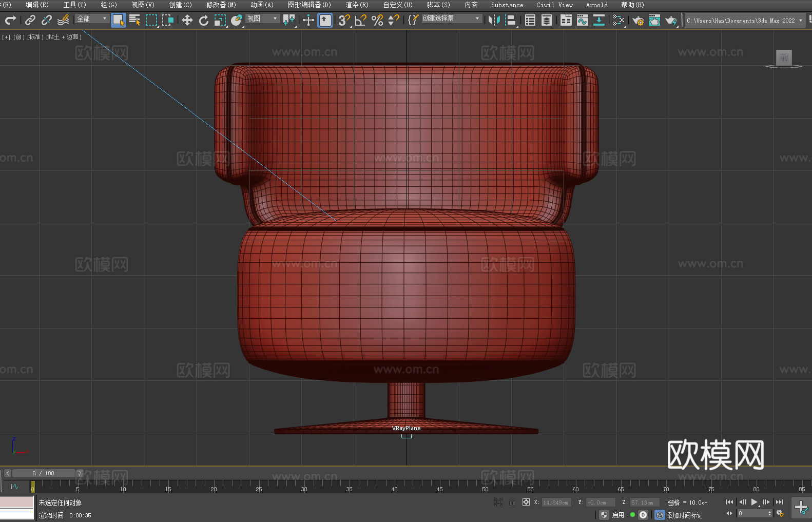Click the ViewCube front face
812x522 pixels.
[784, 57]
